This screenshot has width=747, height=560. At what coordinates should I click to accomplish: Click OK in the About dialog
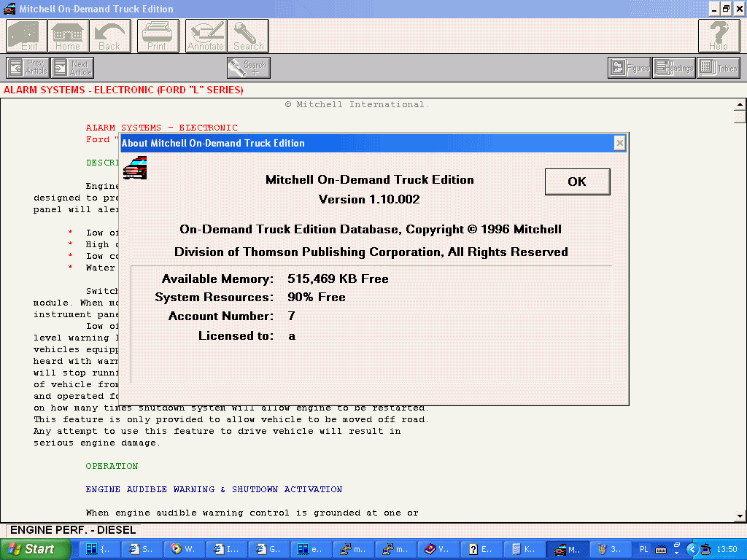click(578, 182)
